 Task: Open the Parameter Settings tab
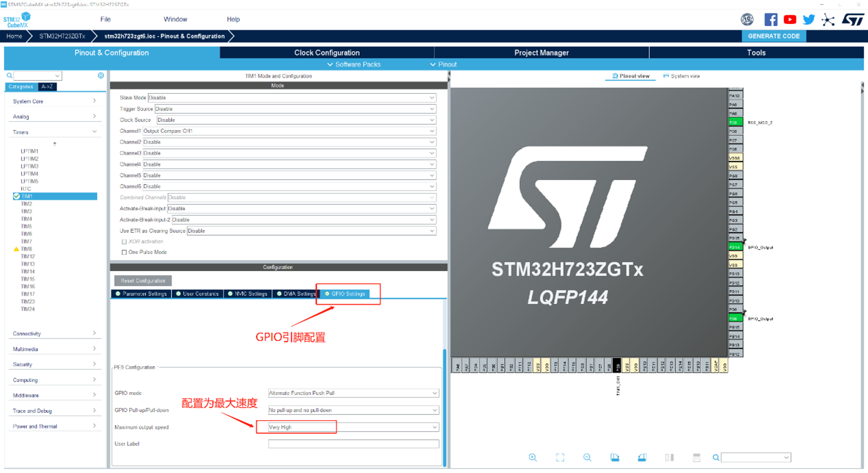click(x=141, y=294)
